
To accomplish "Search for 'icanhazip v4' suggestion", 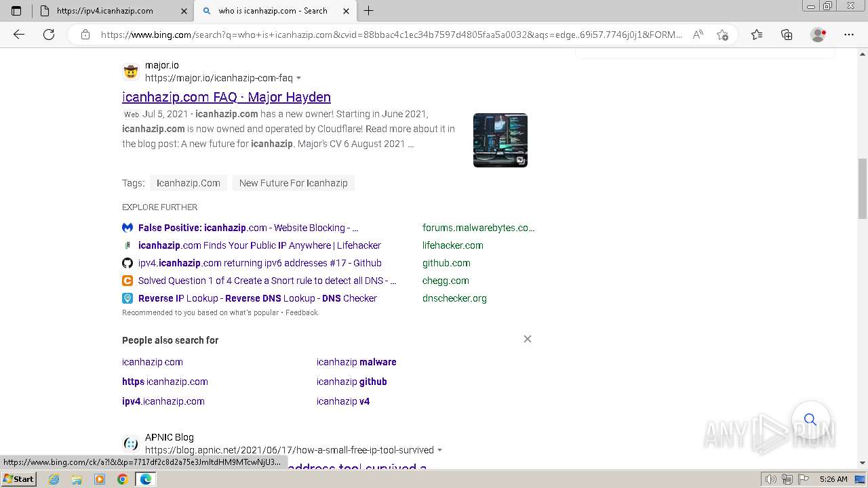I will pyautogui.click(x=343, y=401).
